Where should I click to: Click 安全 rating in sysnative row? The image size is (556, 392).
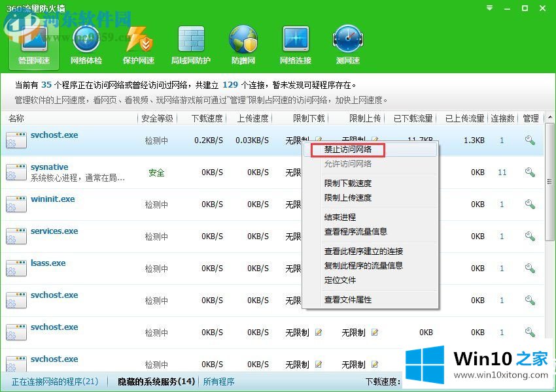click(156, 172)
